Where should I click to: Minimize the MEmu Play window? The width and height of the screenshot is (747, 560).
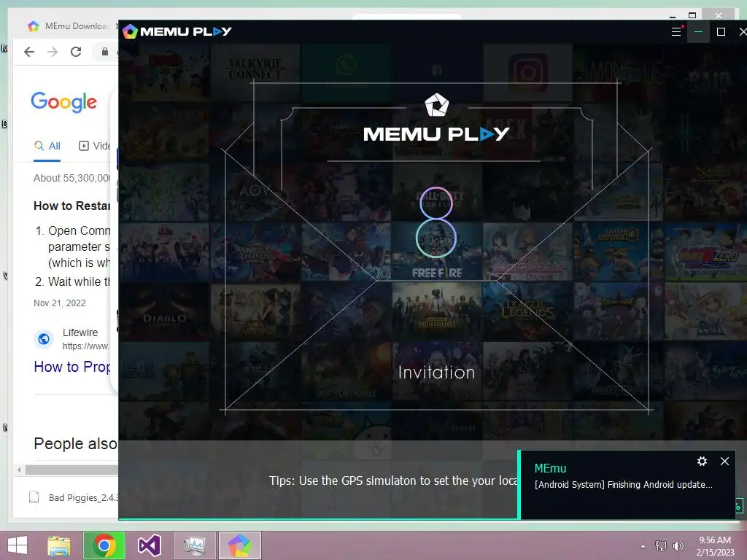pyautogui.click(x=698, y=31)
